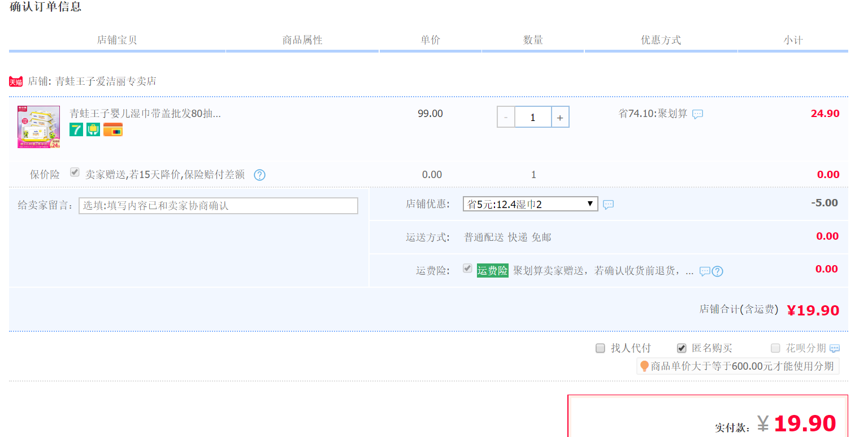This screenshot has width=868, height=437.
Task: Click the 店铺宝贝 column header
Action: (117, 40)
